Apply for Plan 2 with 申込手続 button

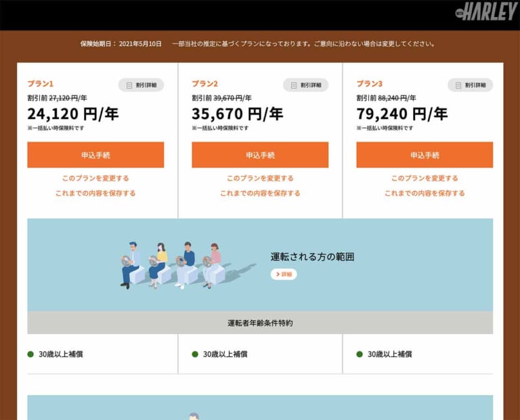(x=260, y=155)
